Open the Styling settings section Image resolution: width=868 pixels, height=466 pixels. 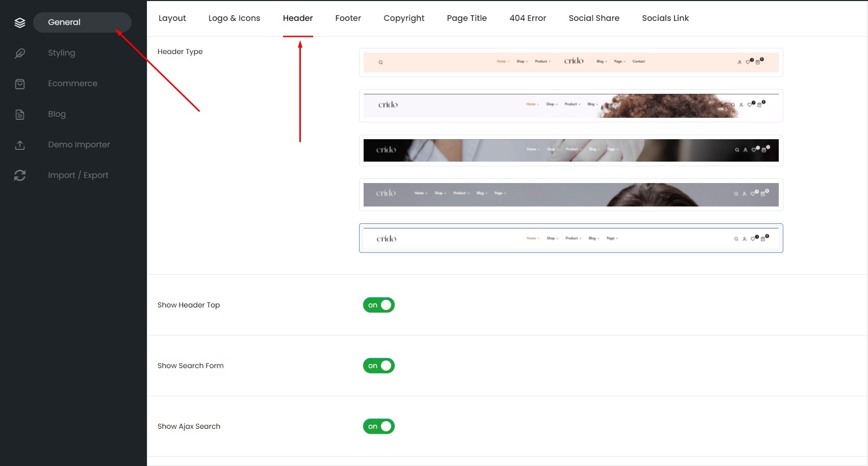[61, 53]
